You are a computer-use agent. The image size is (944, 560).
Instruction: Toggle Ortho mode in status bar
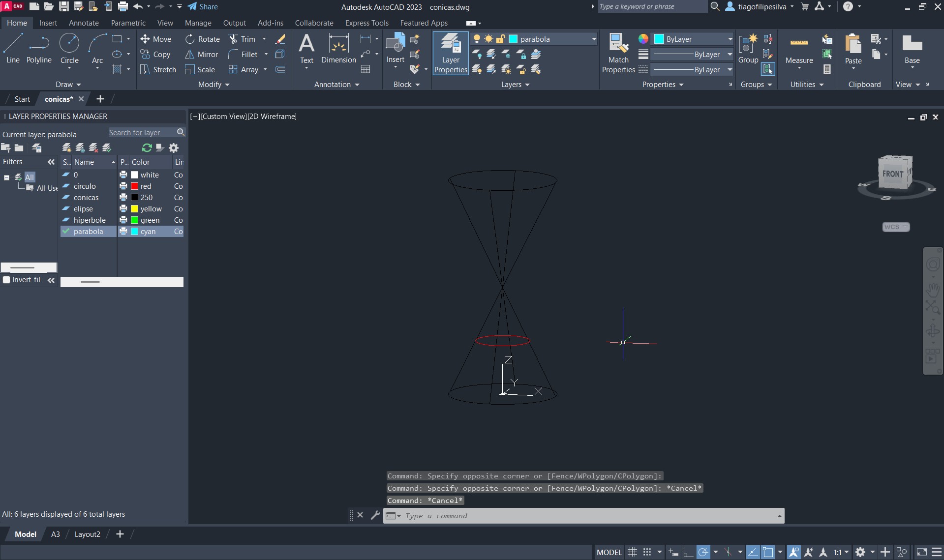[x=688, y=552]
